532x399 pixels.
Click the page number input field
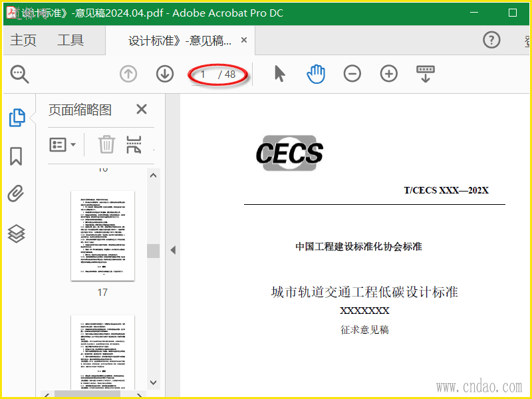(x=203, y=74)
